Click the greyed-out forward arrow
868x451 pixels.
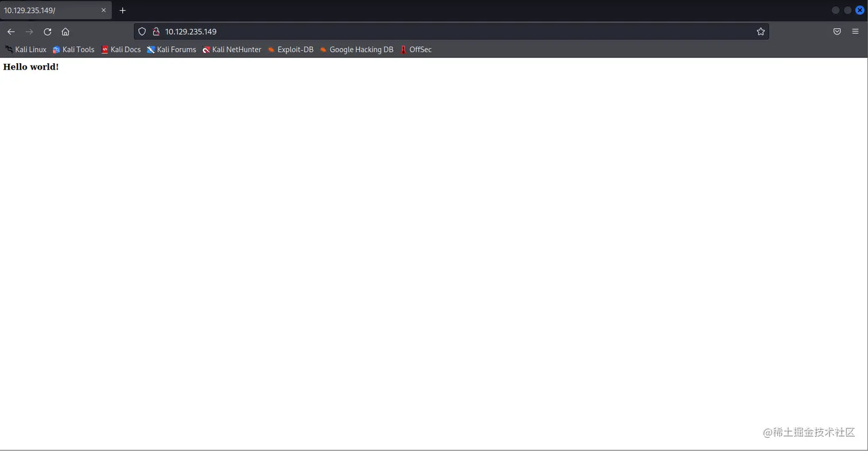(x=29, y=32)
